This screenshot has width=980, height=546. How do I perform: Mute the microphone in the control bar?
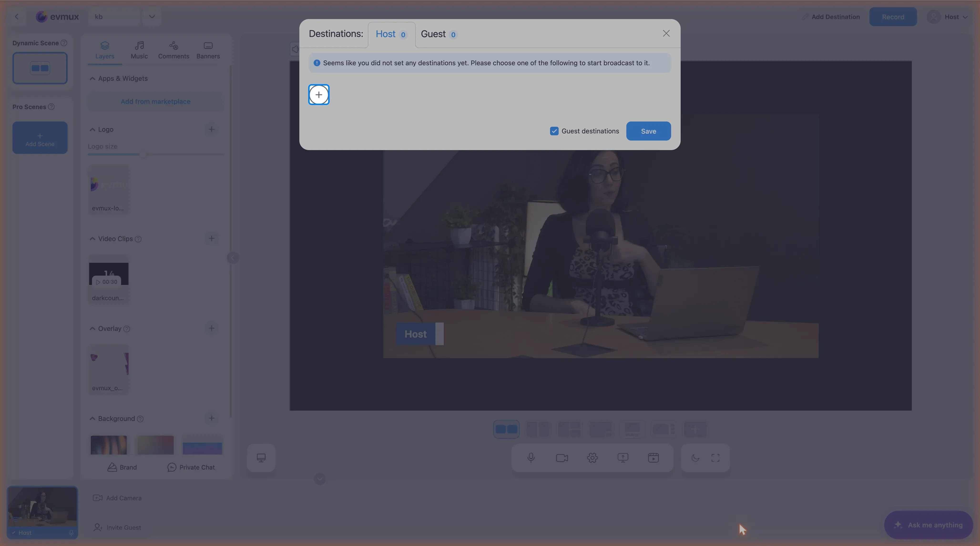click(531, 458)
